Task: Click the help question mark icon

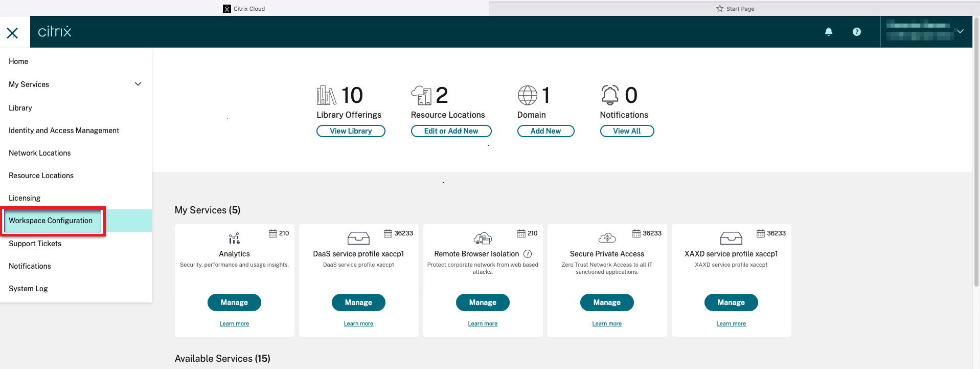Action: click(856, 32)
